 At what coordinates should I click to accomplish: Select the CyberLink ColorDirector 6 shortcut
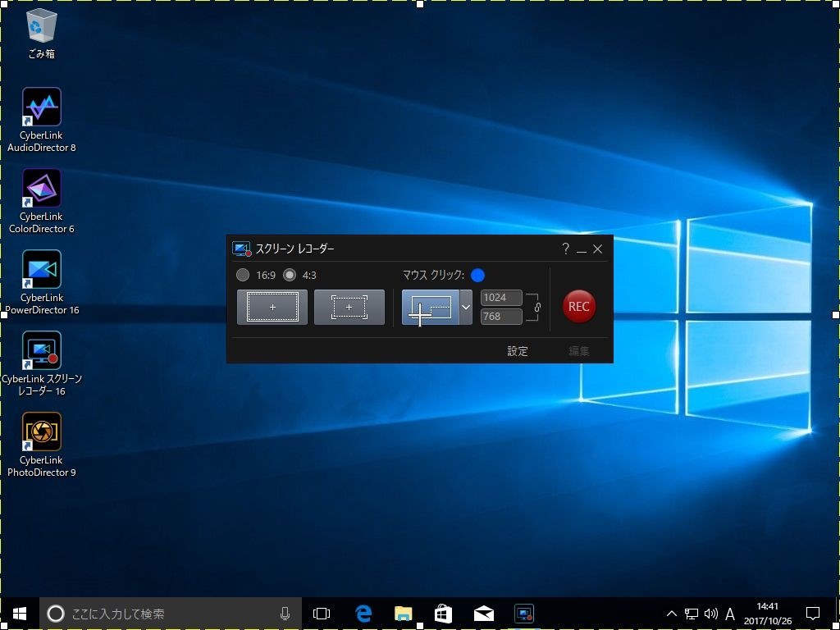click(41, 202)
